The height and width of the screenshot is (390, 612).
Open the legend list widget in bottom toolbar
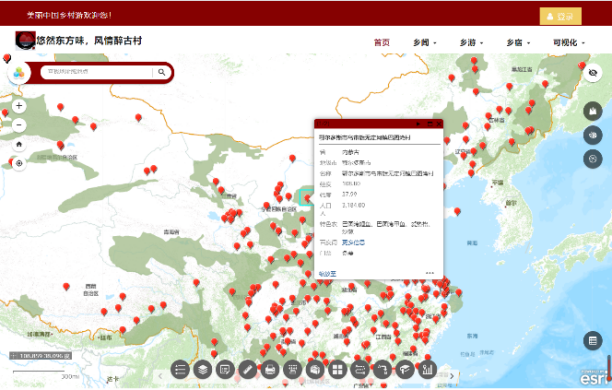(180, 369)
